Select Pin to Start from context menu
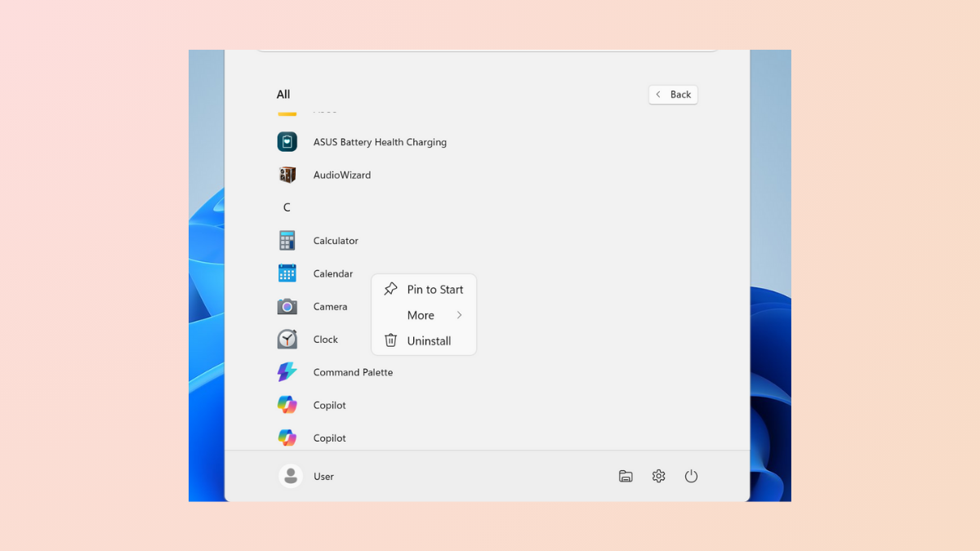This screenshot has height=551, width=980. pos(424,290)
